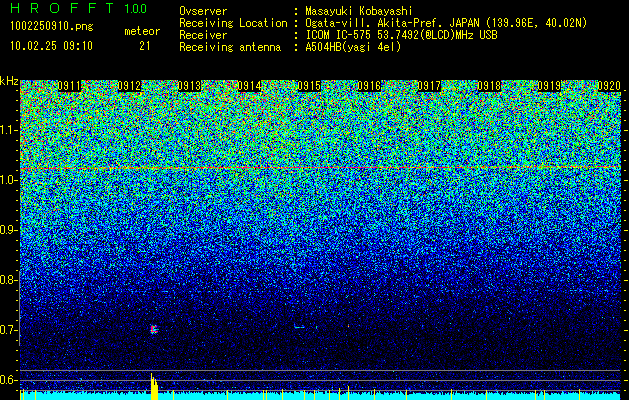
Task: Click the Ovserver field label
Action: coord(203,12)
